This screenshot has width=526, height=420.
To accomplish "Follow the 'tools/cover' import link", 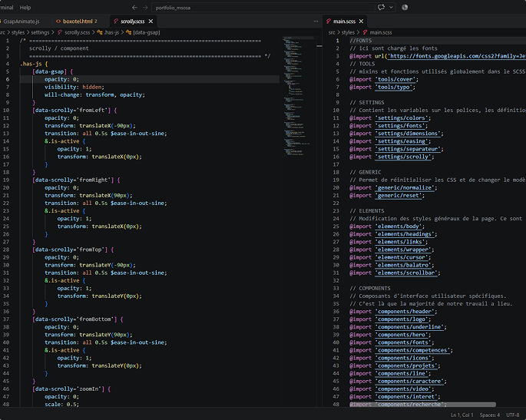I will coord(395,79).
